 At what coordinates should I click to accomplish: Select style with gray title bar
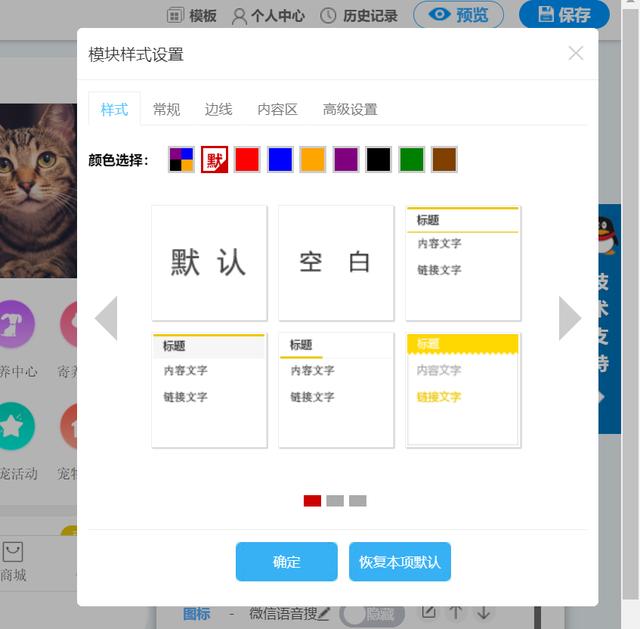coord(209,390)
